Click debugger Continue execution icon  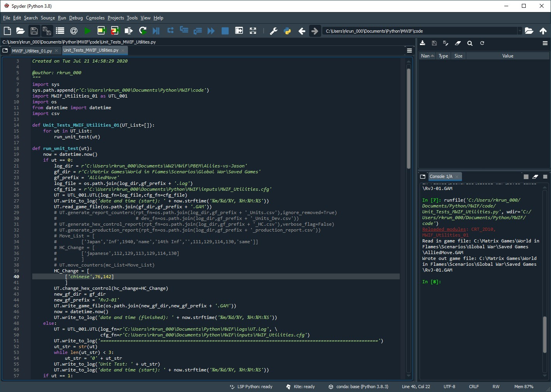pos(211,31)
